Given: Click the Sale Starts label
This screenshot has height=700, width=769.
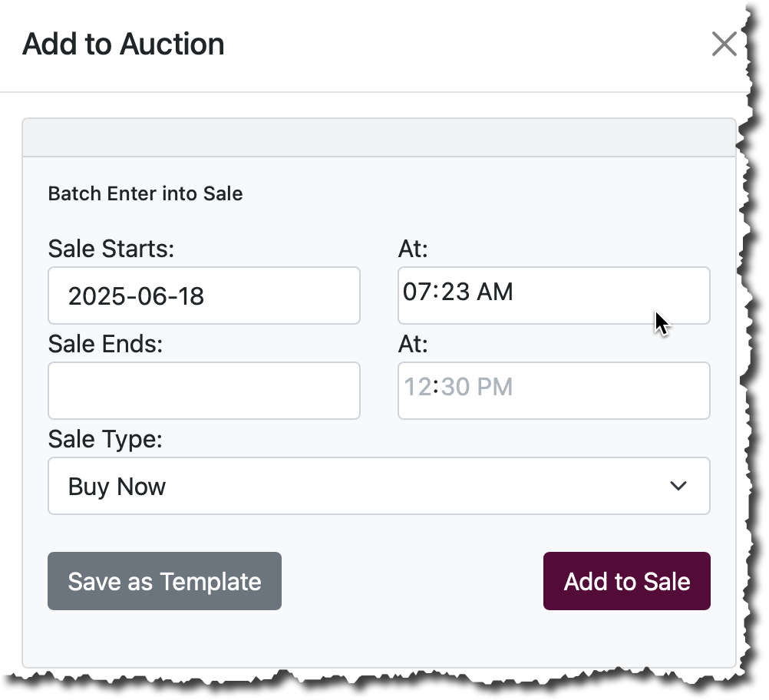Looking at the screenshot, I should (x=111, y=249).
